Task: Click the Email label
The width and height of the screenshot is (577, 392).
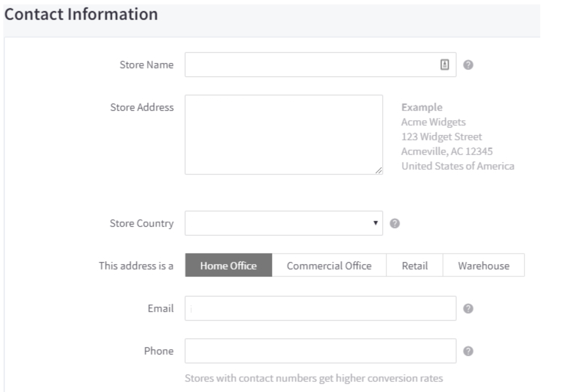Action: [161, 309]
